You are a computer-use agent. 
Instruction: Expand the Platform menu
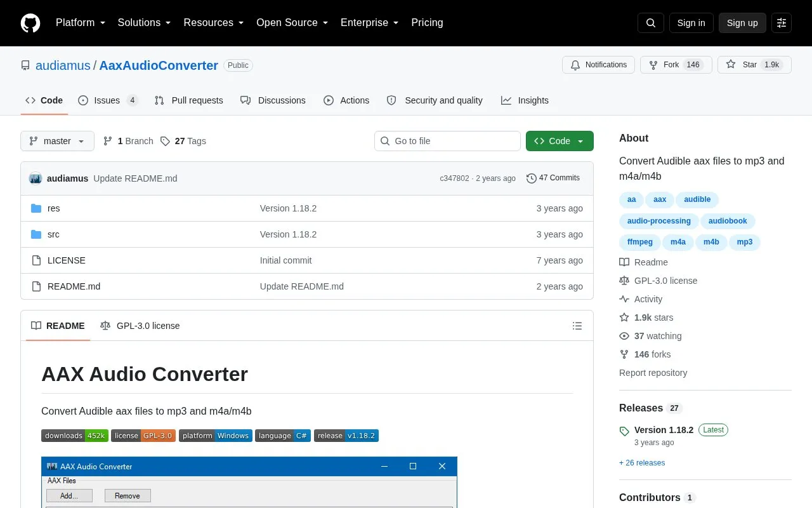[x=81, y=23]
